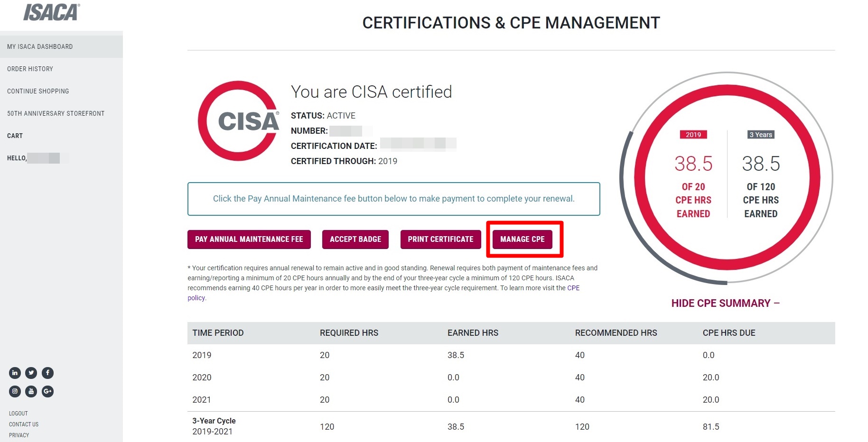Open the Facebook social icon
This screenshot has width=868, height=442.
47,373
